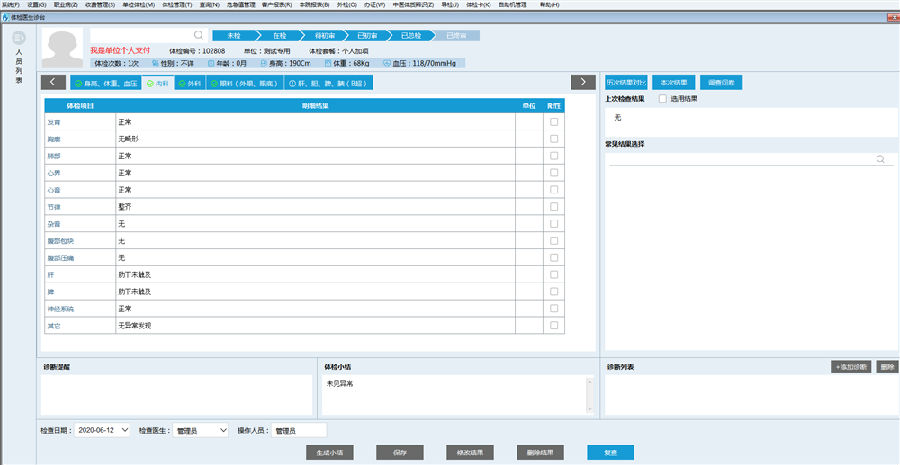Click the left arrow to scroll tabs
The width and height of the screenshot is (900, 465).
tap(54, 82)
